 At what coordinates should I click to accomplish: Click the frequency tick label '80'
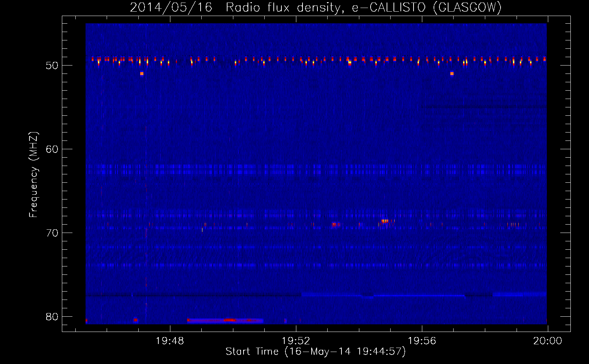[52, 317]
